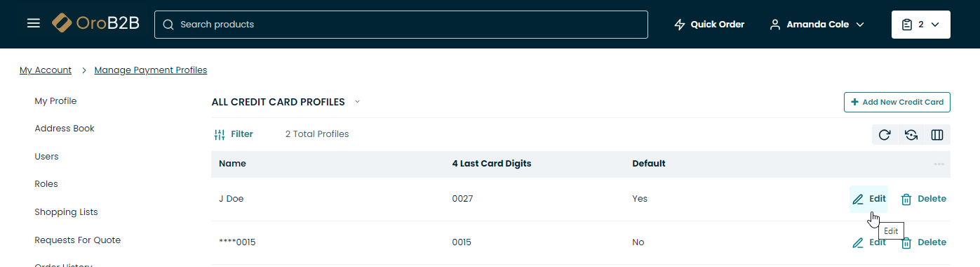Focus the Search products field
The width and height of the screenshot is (980, 267).
tap(401, 25)
